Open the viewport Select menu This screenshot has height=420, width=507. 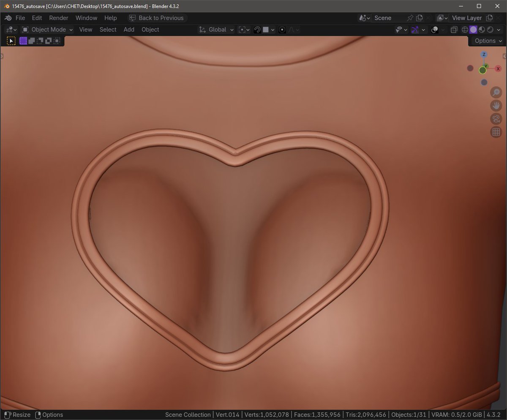(108, 30)
